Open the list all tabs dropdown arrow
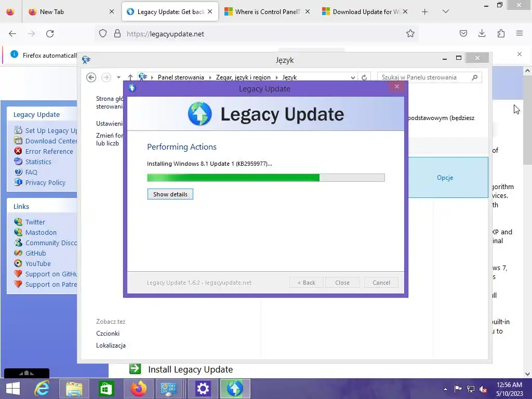Image resolution: width=532 pixels, height=399 pixels. pos(446,12)
